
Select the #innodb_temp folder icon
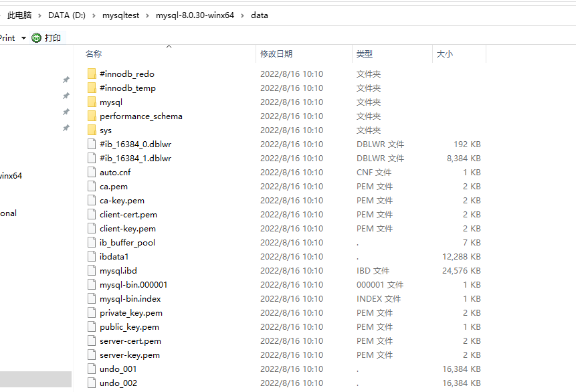[92, 88]
